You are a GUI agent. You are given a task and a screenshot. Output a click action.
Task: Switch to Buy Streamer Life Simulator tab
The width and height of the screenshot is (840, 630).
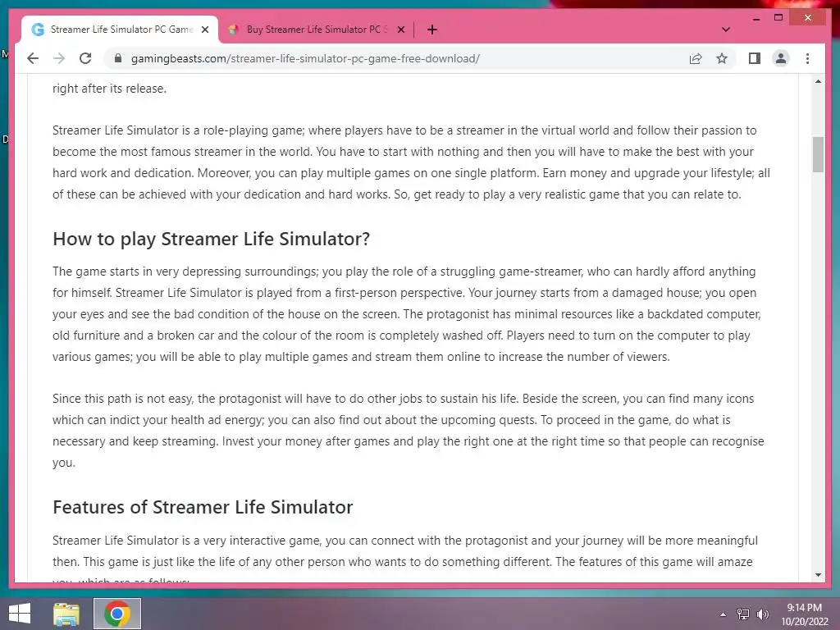(x=316, y=30)
